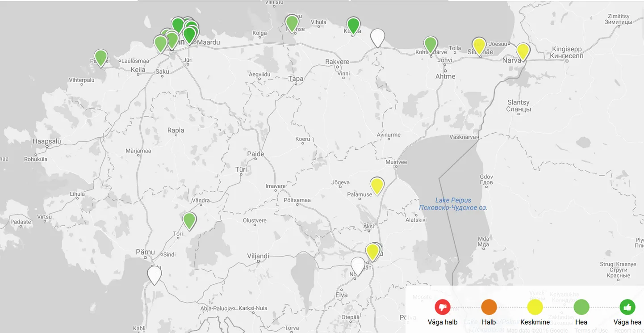This screenshot has width=644, height=333.
Task: Click the Keila town label
Action: [x=138, y=70]
